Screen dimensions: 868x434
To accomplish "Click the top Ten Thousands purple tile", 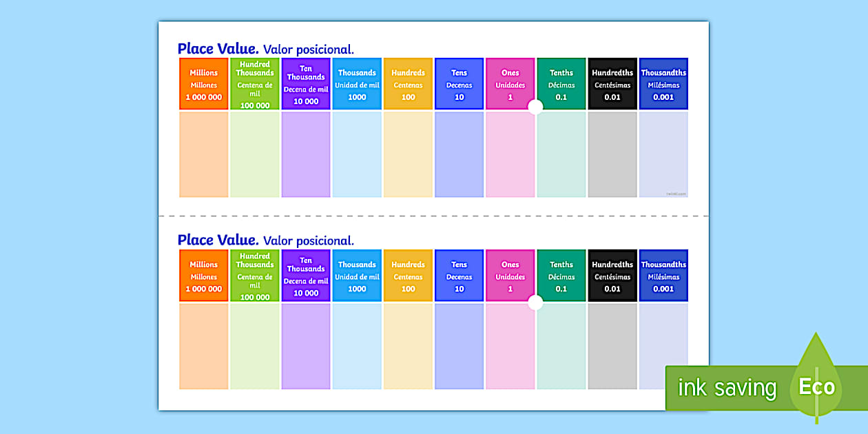I will pos(306,84).
